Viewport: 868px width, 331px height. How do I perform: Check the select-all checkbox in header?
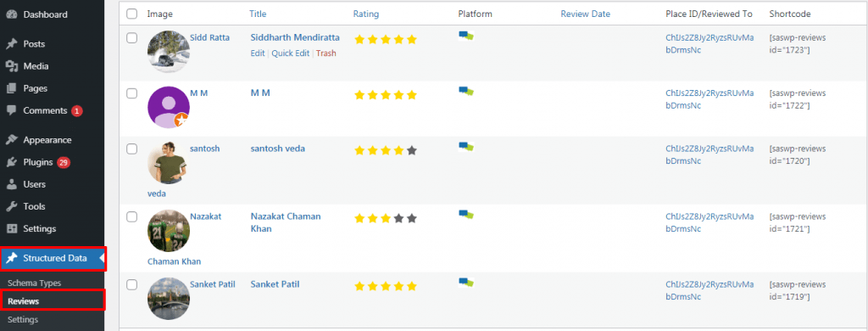(x=131, y=14)
